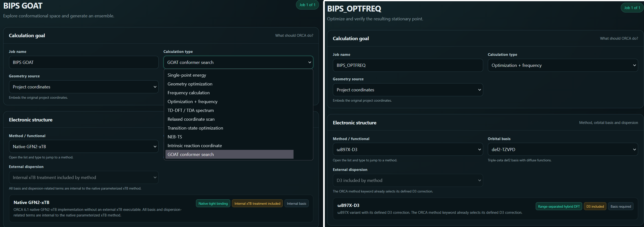Click the Range-separated hybrid DFT tag
The height and width of the screenshot is (227, 644).
tap(559, 206)
